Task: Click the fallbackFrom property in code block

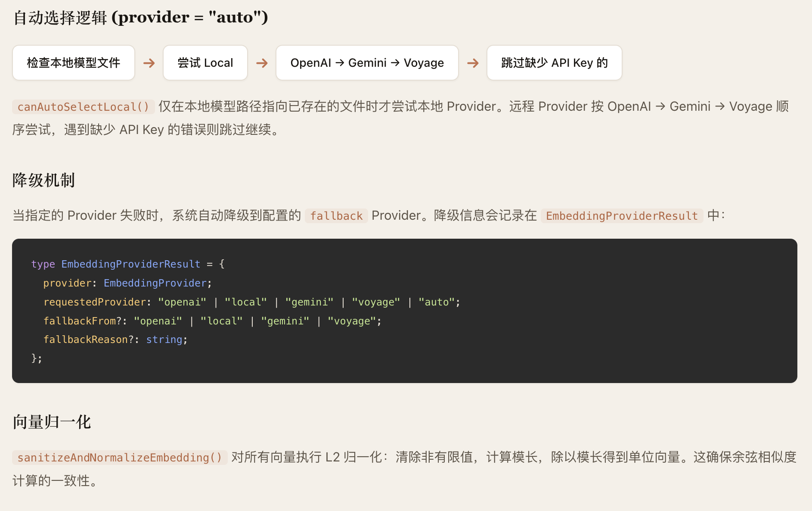Action: click(x=80, y=321)
